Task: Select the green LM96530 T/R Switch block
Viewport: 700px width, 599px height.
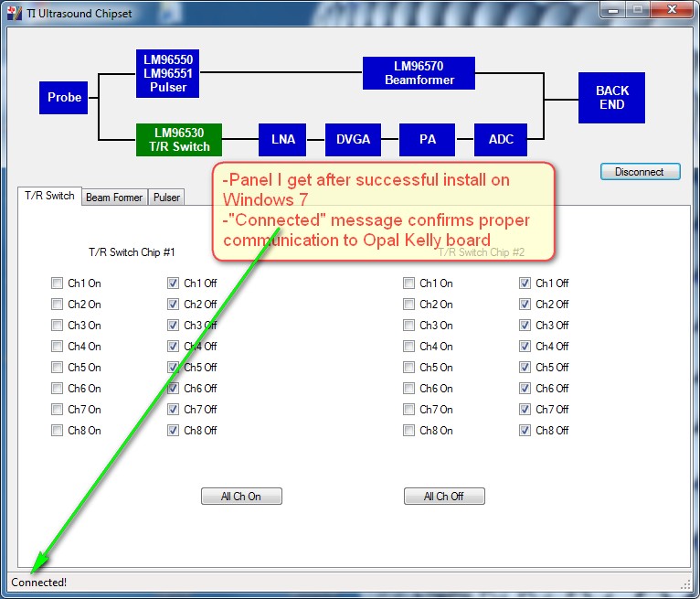Action: (179, 139)
